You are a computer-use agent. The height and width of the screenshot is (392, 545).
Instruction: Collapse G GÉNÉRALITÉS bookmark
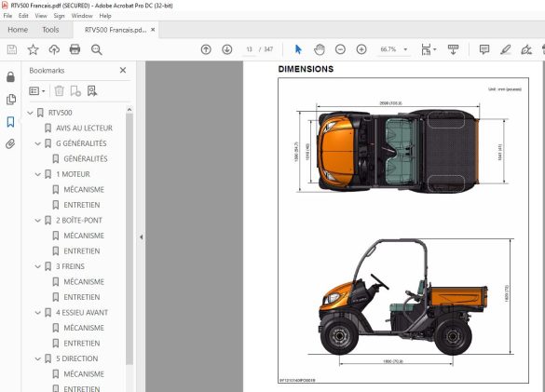[38, 143]
